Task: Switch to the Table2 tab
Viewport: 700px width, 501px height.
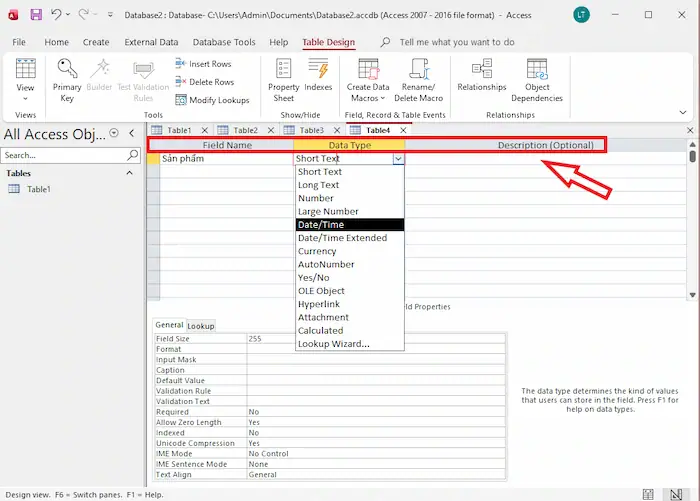Action: [245, 130]
